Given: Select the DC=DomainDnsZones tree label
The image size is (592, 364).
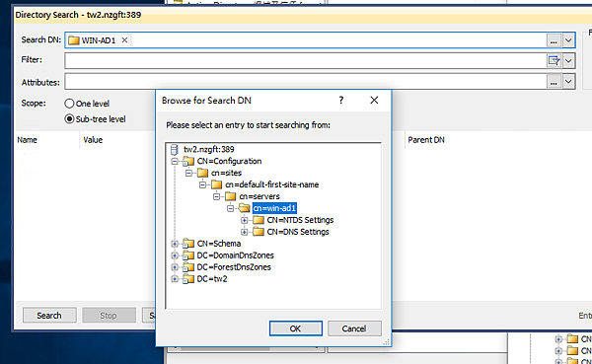Looking at the screenshot, I should pos(235,255).
